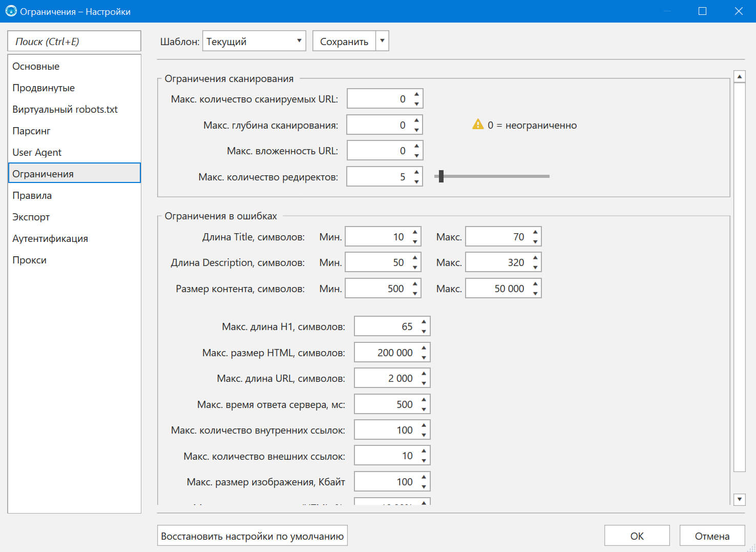
Task: Switch to the Прокси settings section
Action: pos(30,260)
